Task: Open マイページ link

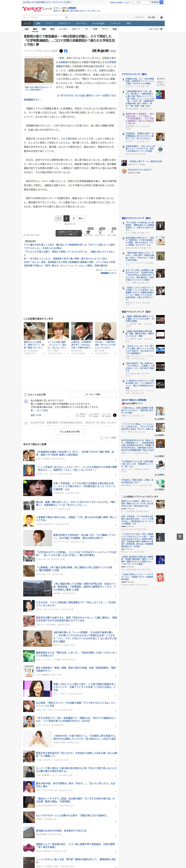Action: (x=139, y=17)
